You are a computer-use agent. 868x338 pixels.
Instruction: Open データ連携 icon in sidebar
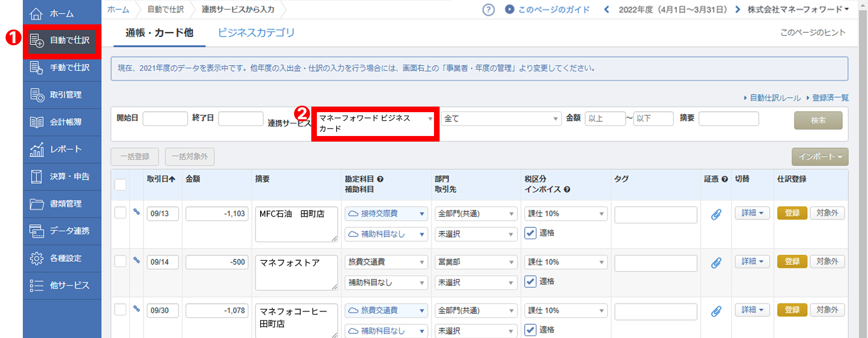37,231
